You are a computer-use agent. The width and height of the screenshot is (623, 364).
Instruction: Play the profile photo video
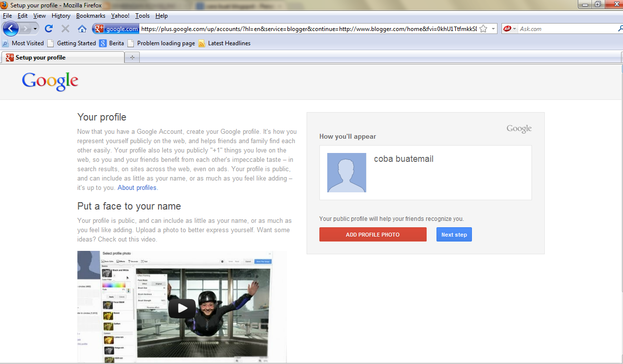point(182,308)
